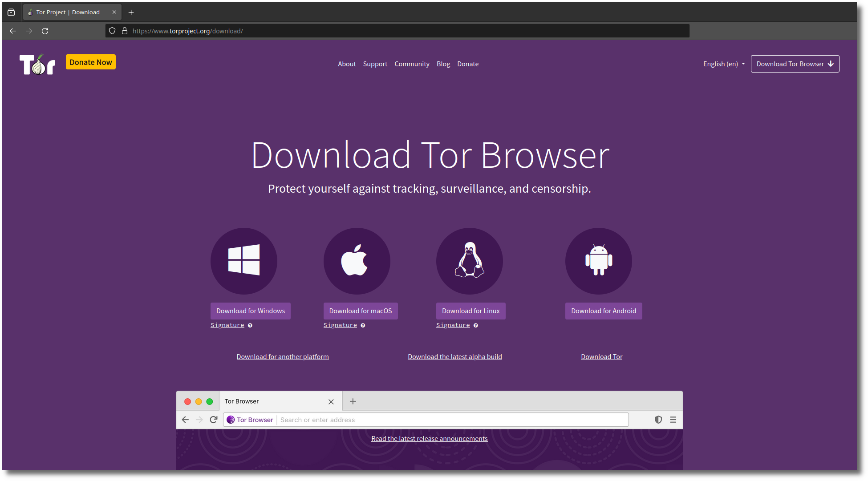Open the Blog menu item

(443, 64)
